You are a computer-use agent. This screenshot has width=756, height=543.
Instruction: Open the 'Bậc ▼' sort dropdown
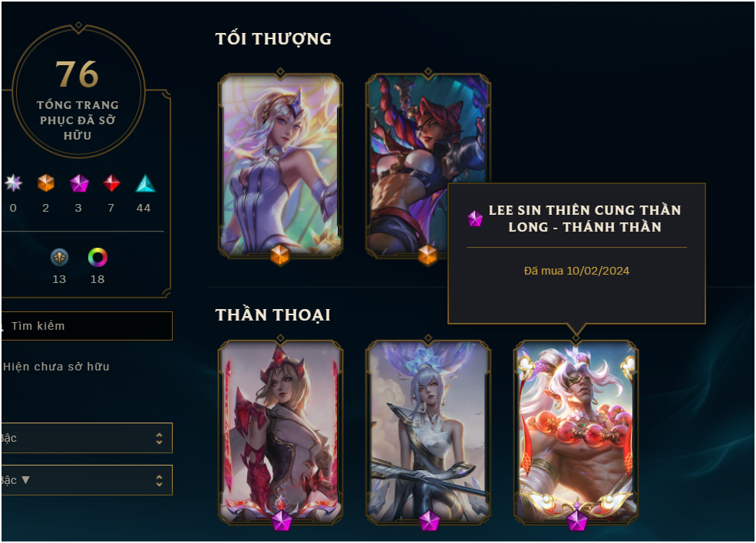point(86,480)
